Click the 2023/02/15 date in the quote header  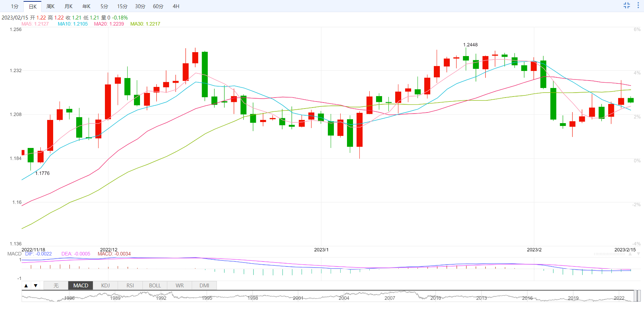tap(15, 17)
